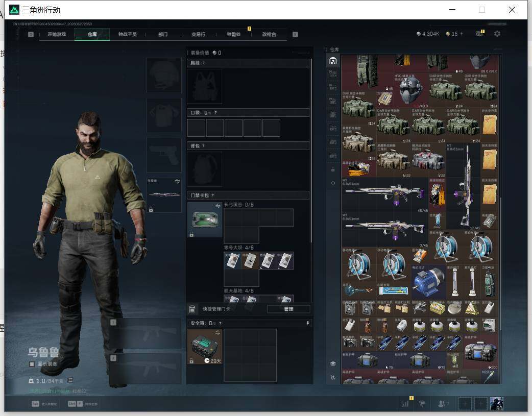532x416 pixels.
Task: Select the M7 rifle showing 45/45 ammo
Action: tap(385, 195)
